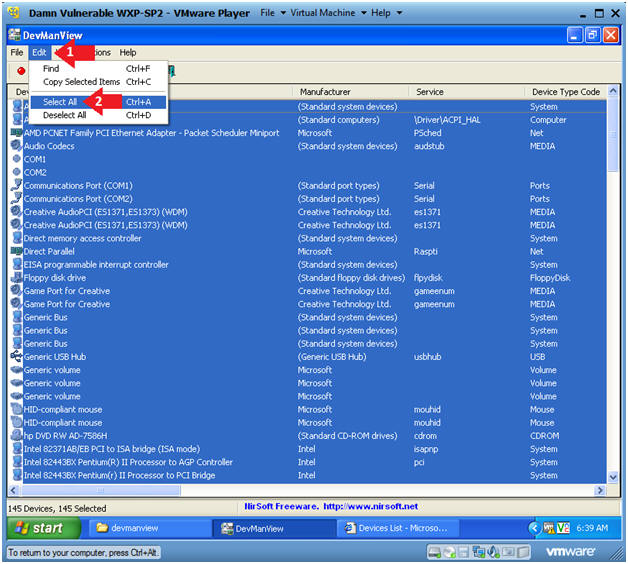628x564 pixels.
Task: Open the Virtual Machine dropdown menu
Action: (328, 13)
